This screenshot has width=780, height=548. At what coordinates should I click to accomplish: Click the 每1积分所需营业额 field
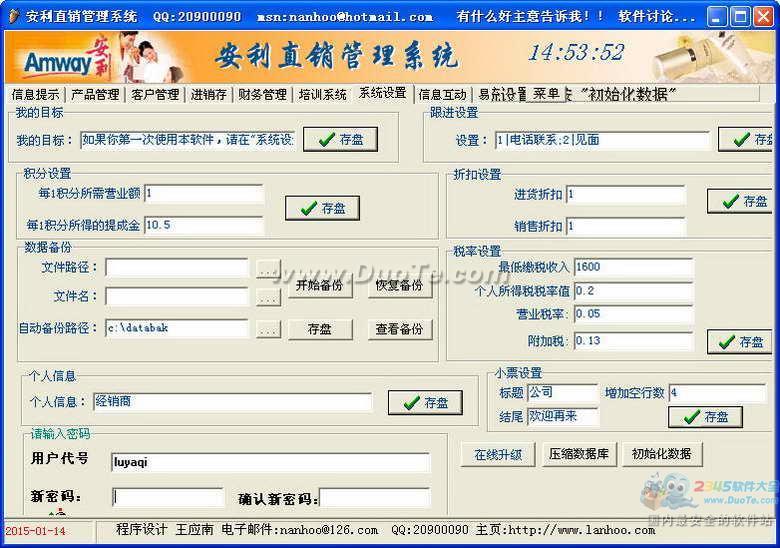pos(204,193)
